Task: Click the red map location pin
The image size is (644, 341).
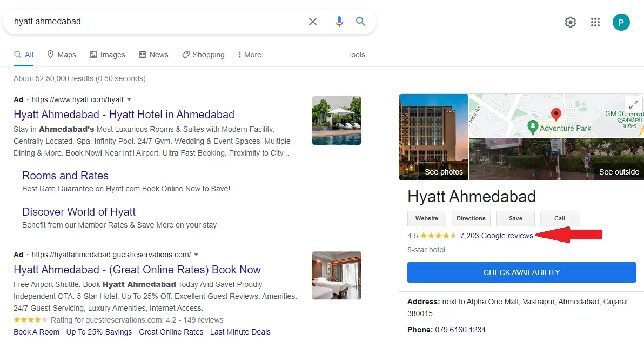Action: [x=555, y=114]
